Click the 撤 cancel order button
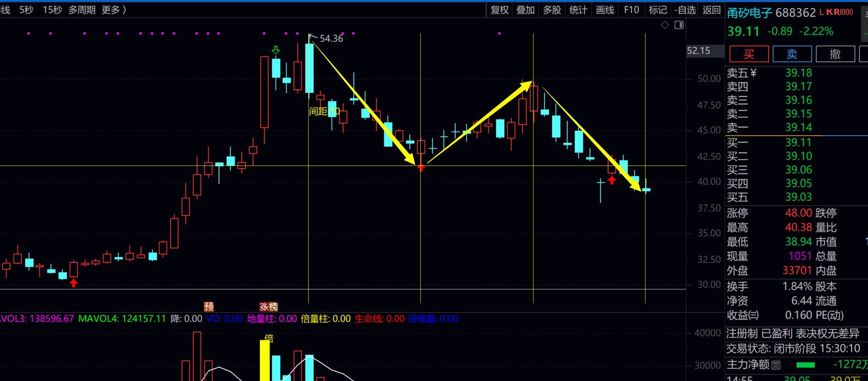Image resolution: width=868 pixels, height=381 pixels. pyautogui.click(x=835, y=54)
